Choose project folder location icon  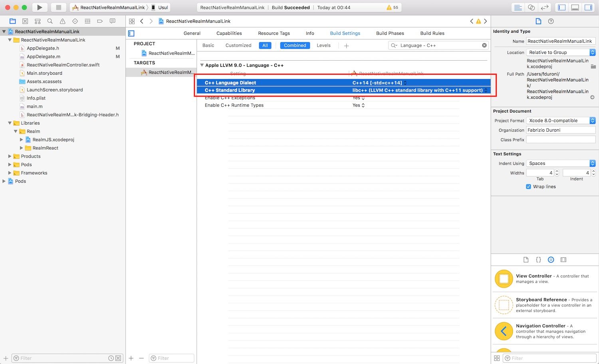(593, 67)
